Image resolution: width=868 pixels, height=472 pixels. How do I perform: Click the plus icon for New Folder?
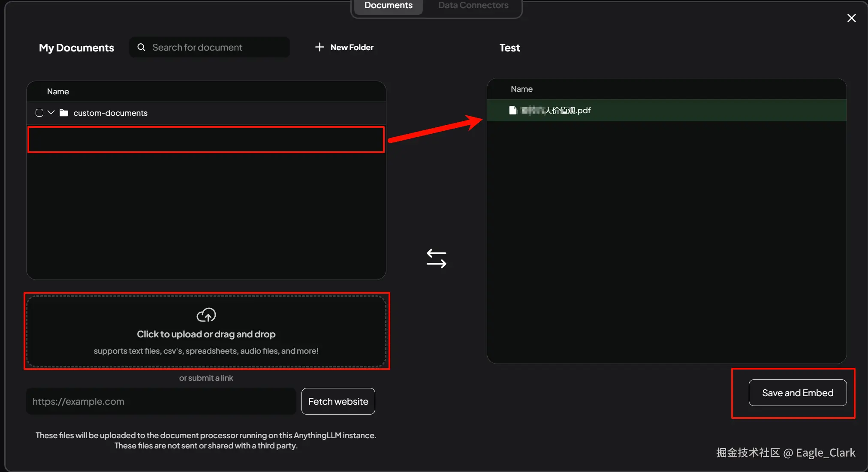click(319, 47)
